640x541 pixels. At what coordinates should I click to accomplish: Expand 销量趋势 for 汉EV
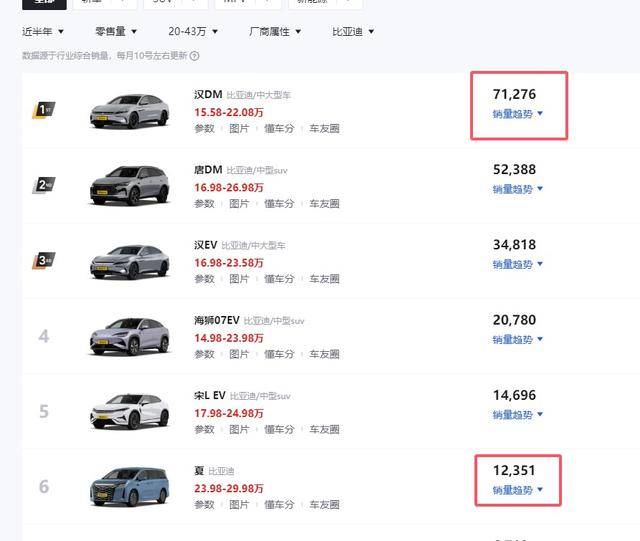(x=518, y=264)
